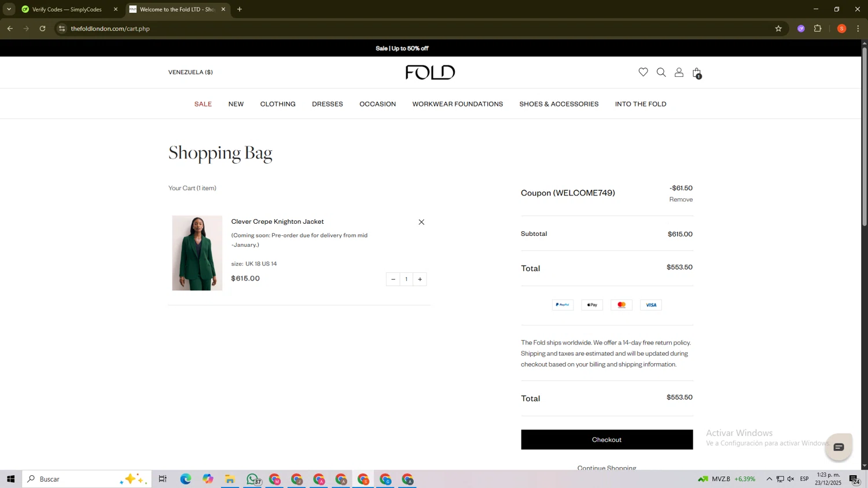Bookmark this page with star icon

click(778, 28)
